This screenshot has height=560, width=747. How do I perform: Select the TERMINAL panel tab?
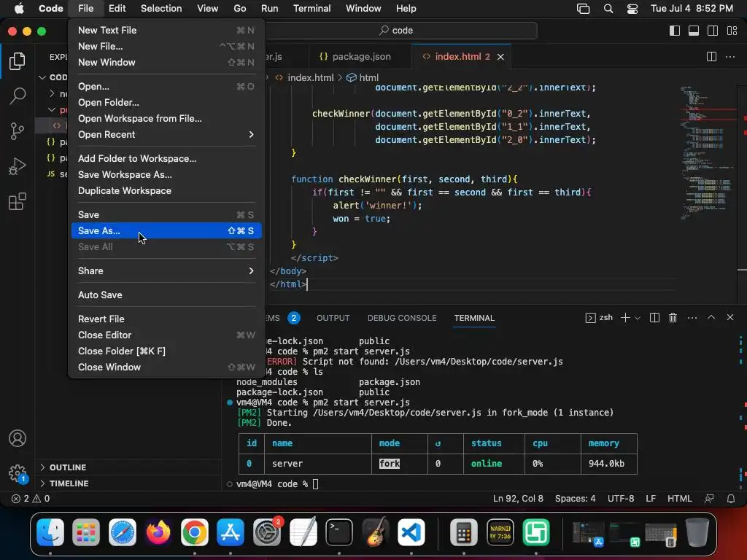[x=474, y=318]
